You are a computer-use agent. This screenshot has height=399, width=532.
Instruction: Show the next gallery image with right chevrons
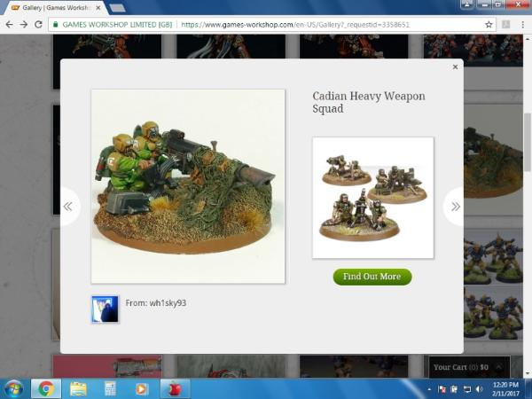456,207
